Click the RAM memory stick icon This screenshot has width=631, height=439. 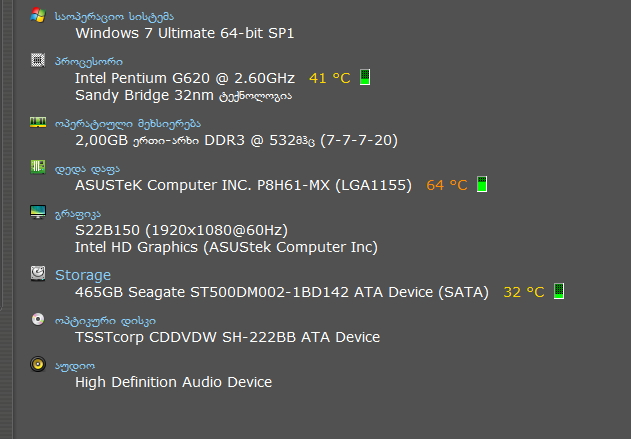[x=38, y=122]
